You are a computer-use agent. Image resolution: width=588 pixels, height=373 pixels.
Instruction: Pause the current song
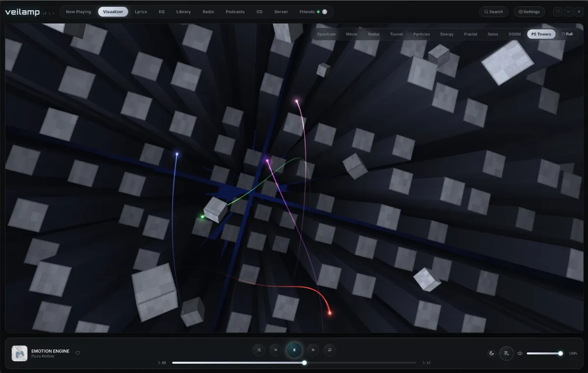294,350
